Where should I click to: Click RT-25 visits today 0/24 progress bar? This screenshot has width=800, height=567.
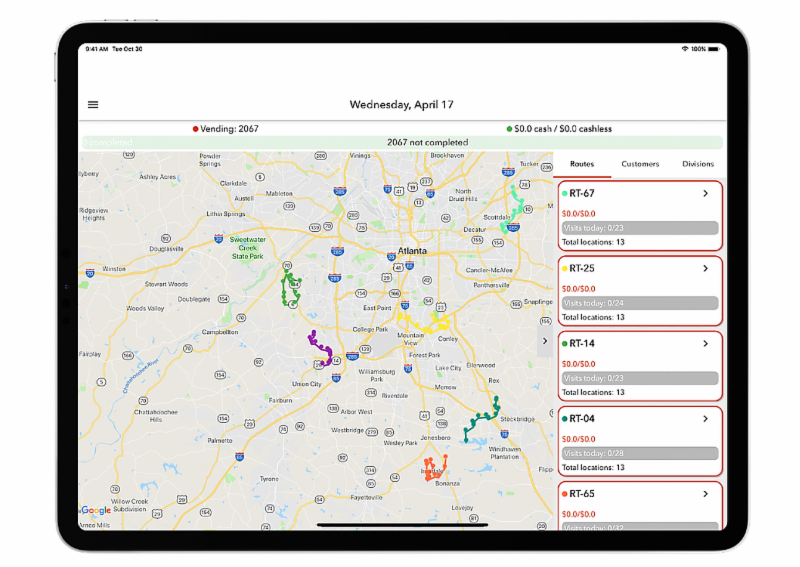click(640, 303)
